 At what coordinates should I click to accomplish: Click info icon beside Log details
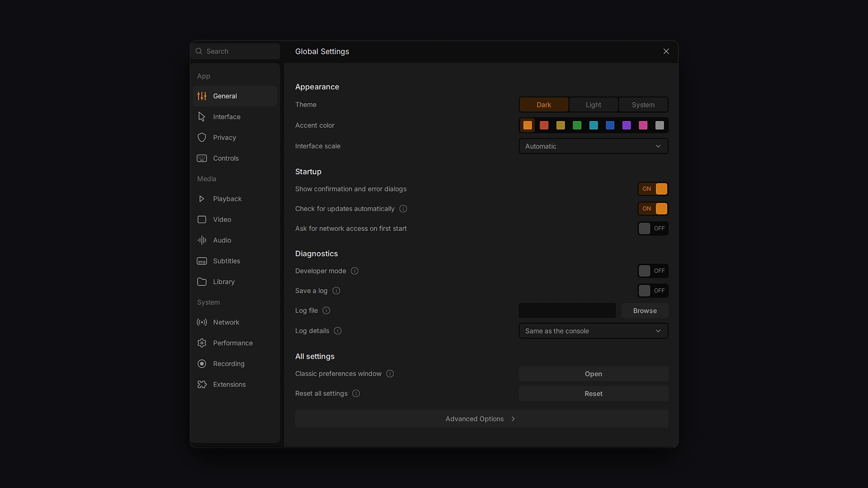point(337,331)
